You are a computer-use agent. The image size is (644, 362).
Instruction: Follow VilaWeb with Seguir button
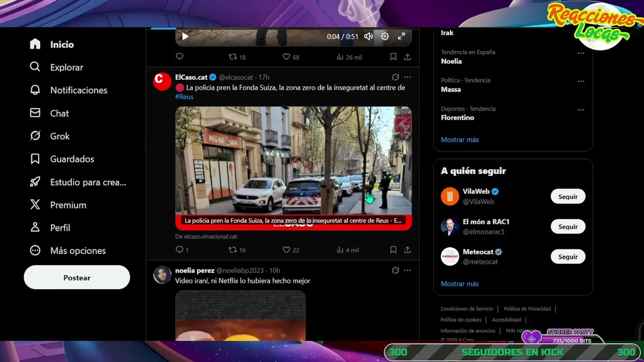(x=568, y=197)
